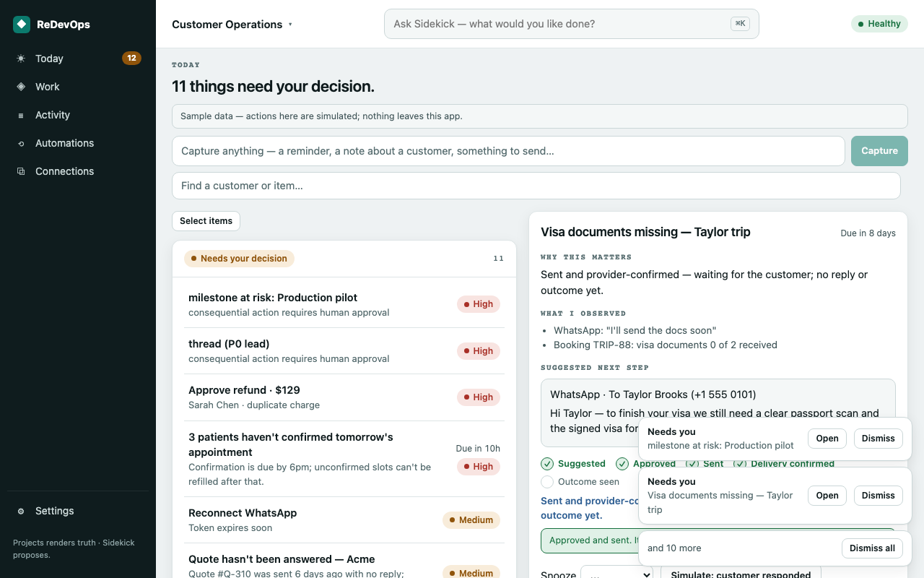Click the gear icon beside Settings

[x=21, y=511]
